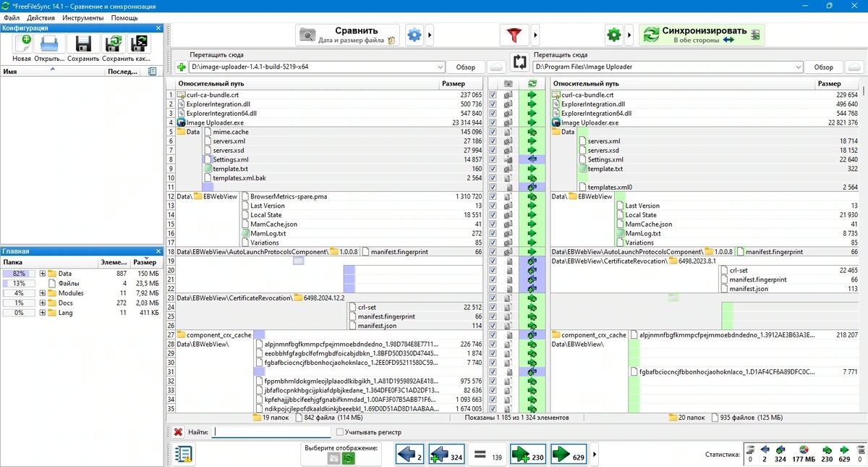Screen dimensions: 868x467
Task: Show the log panel icon
Action: tap(184, 455)
